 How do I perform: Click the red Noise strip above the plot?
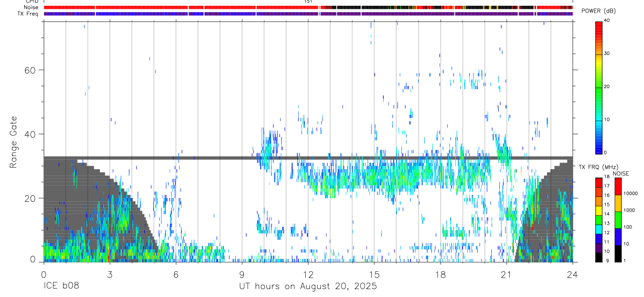click(x=308, y=7)
